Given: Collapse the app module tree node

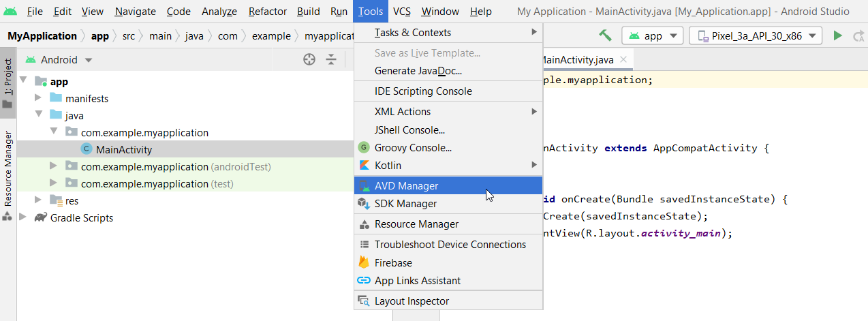Looking at the screenshot, I should [24, 81].
